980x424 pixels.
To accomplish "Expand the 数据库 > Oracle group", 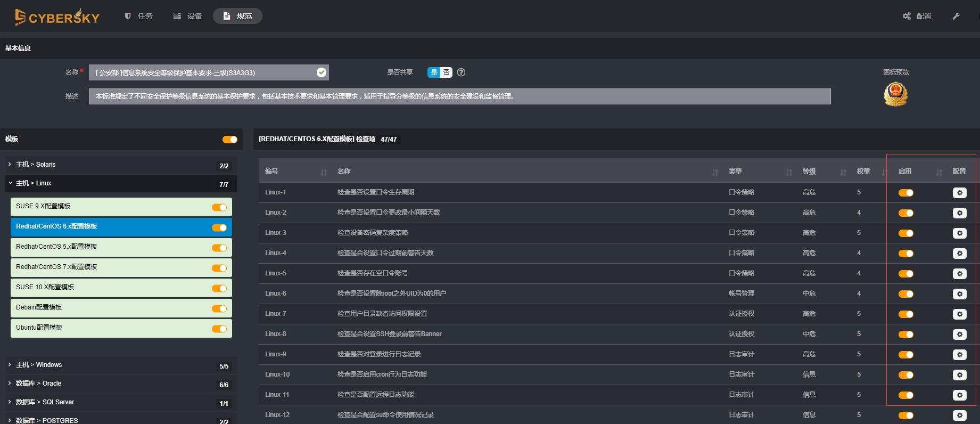I will [38, 384].
